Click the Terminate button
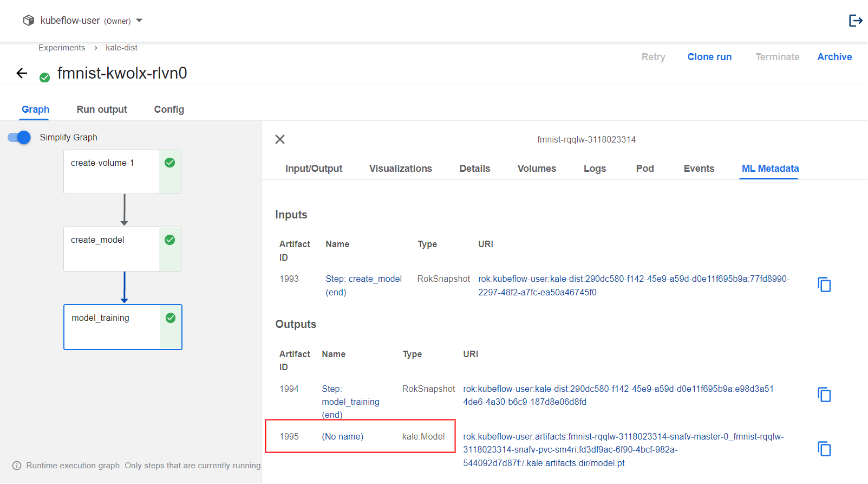Viewport: 868px width, 484px height. click(x=778, y=57)
